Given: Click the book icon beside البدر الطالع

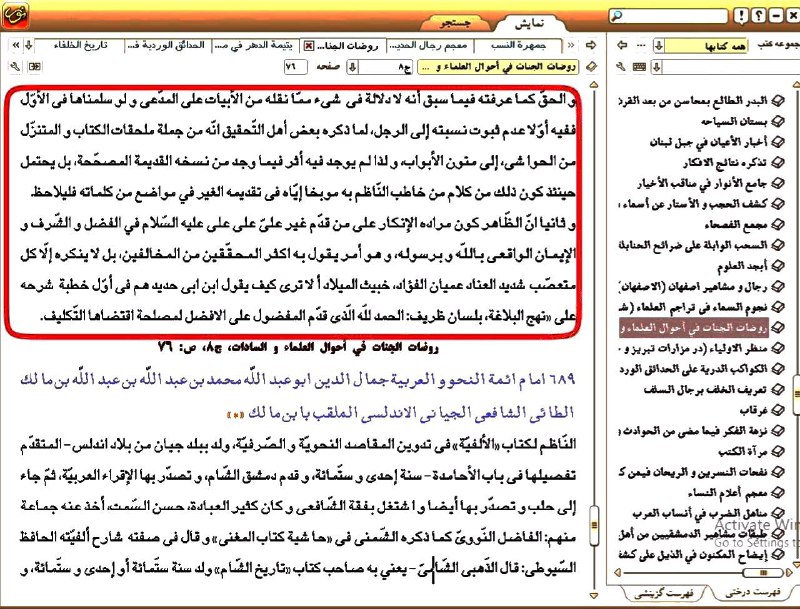Looking at the screenshot, I should 777,101.
